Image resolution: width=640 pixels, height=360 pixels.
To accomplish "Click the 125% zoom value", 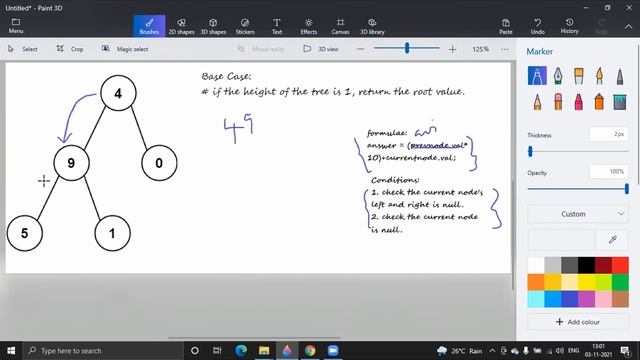I will [x=480, y=49].
